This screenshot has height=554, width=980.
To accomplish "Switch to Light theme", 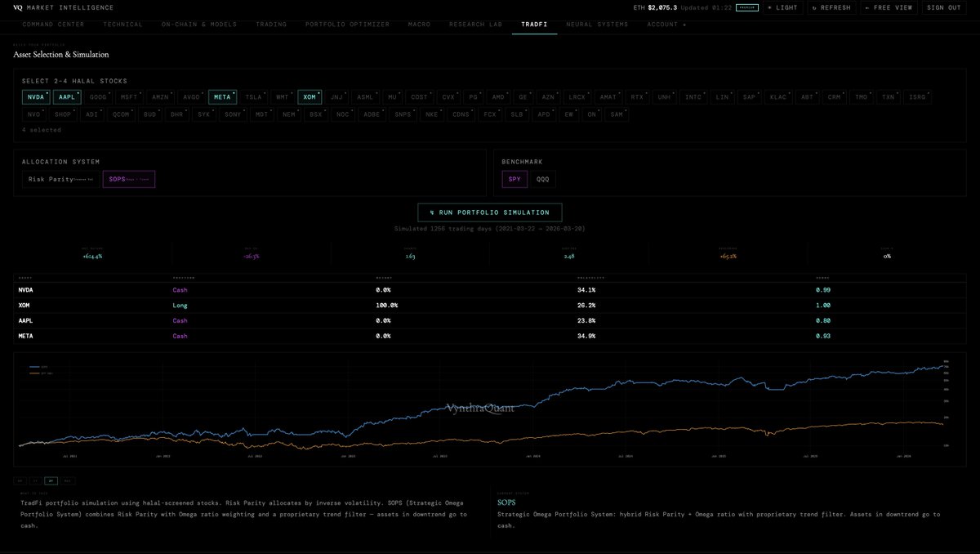I will [x=782, y=7].
